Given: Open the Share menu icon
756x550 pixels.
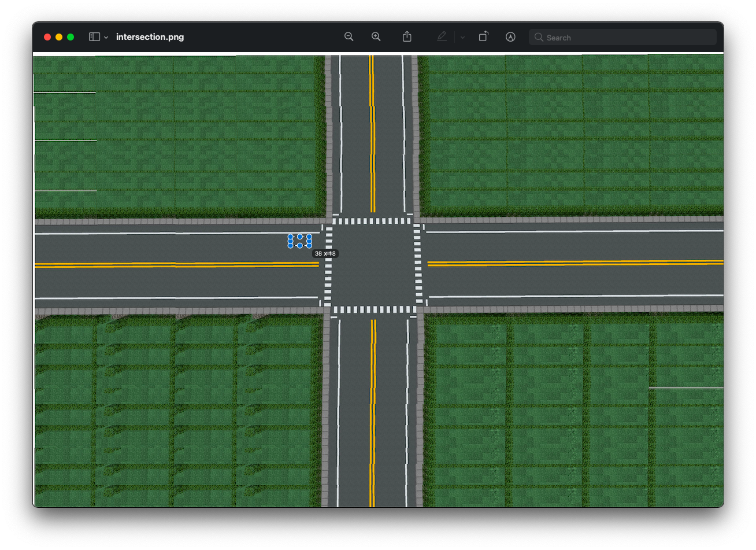Looking at the screenshot, I should (407, 36).
